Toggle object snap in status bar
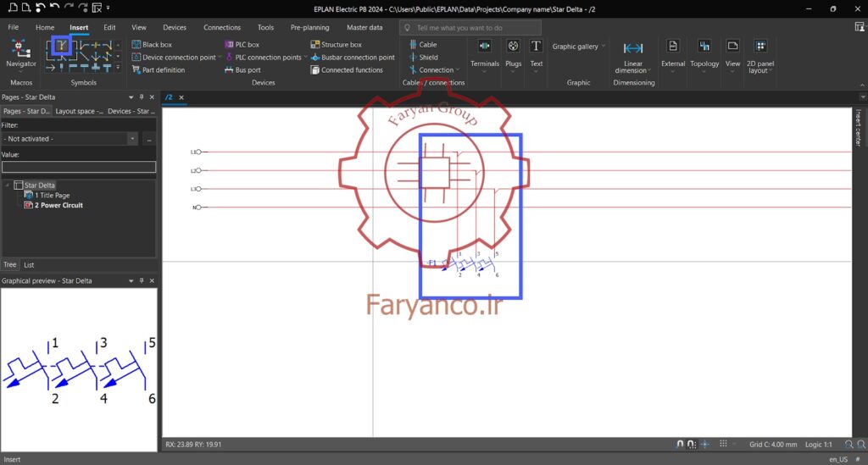This screenshot has height=465, width=868. coord(704,444)
